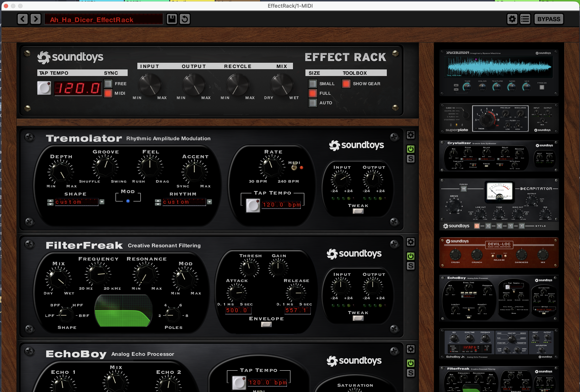Screen dimensions: 580x392
Task: Save the current preset with the disk icon
Action: pos(171,19)
